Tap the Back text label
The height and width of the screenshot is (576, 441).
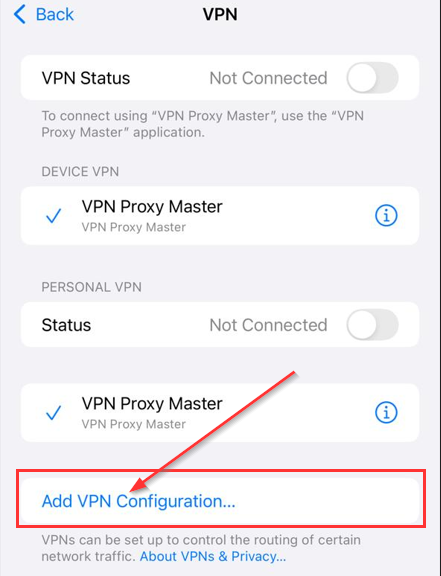[55, 15]
